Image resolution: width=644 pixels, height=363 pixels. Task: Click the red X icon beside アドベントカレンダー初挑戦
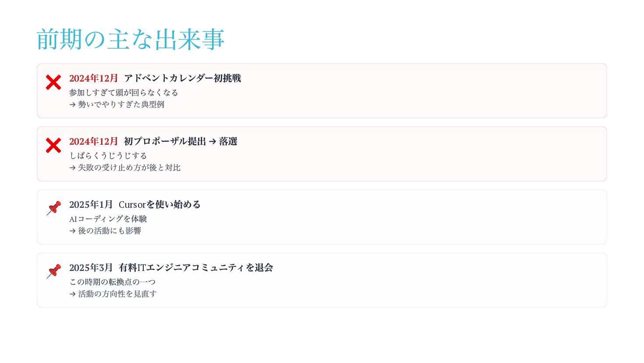[x=53, y=82]
